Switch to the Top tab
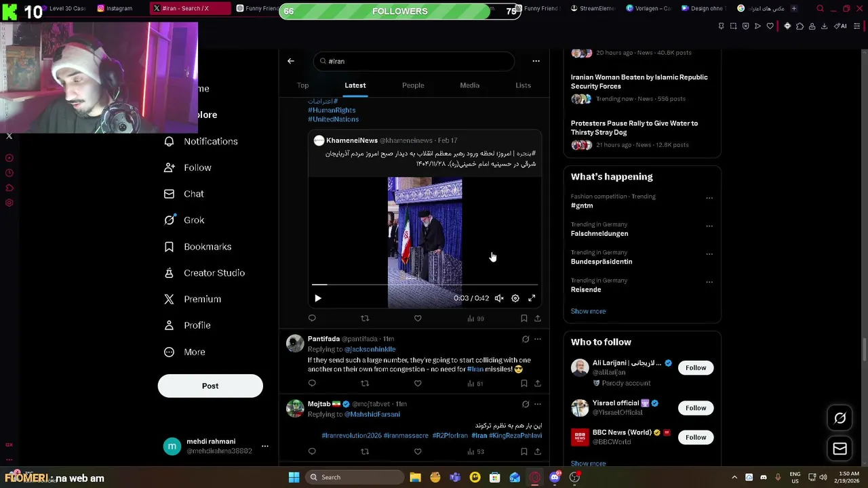868x488 pixels. coord(302,85)
